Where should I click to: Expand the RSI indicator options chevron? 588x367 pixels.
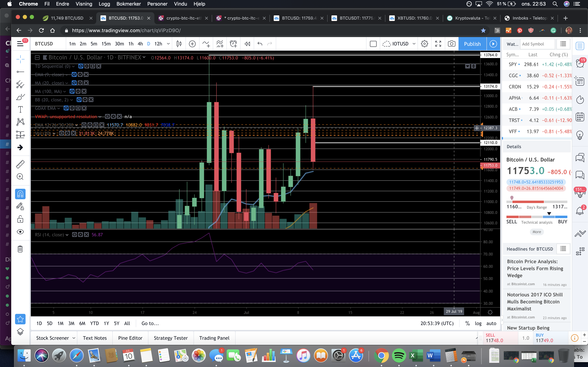[x=67, y=235]
